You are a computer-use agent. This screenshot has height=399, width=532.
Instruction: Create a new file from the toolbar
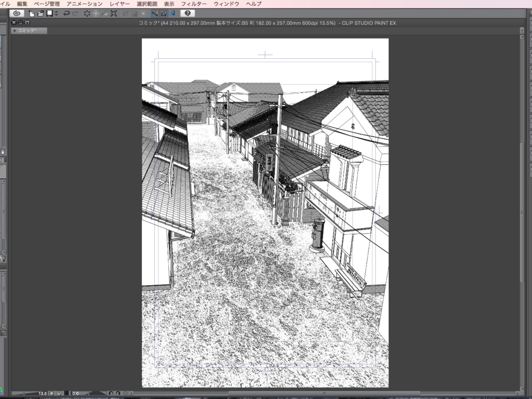(x=31, y=14)
